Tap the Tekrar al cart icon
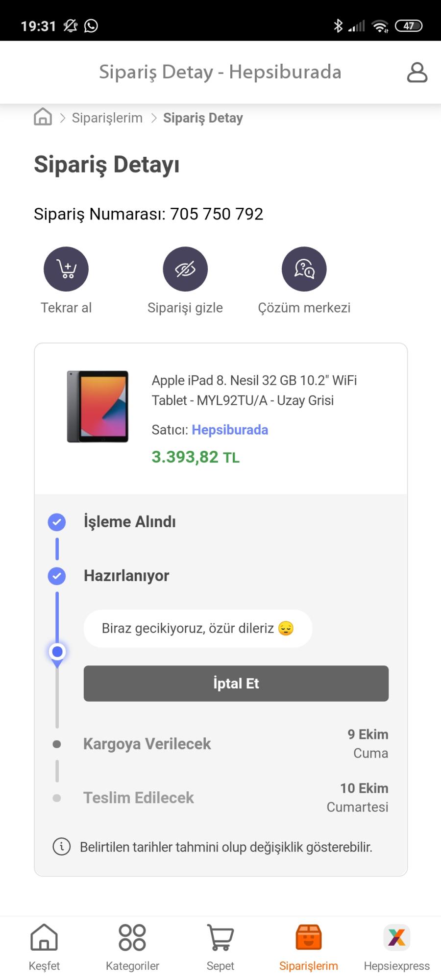The image size is (441, 980). pyautogui.click(x=66, y=269)
